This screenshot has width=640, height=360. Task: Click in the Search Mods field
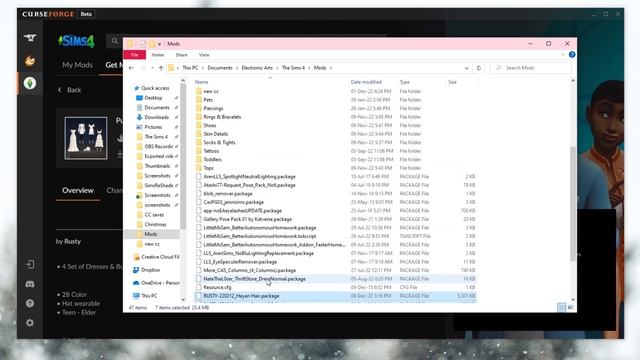pos(531,68)
